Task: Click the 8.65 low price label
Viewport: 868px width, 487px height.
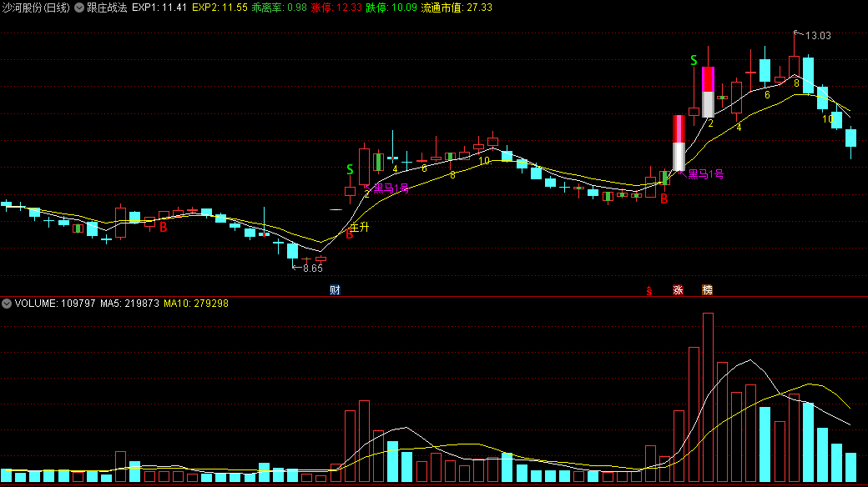Action: (313, 269)
